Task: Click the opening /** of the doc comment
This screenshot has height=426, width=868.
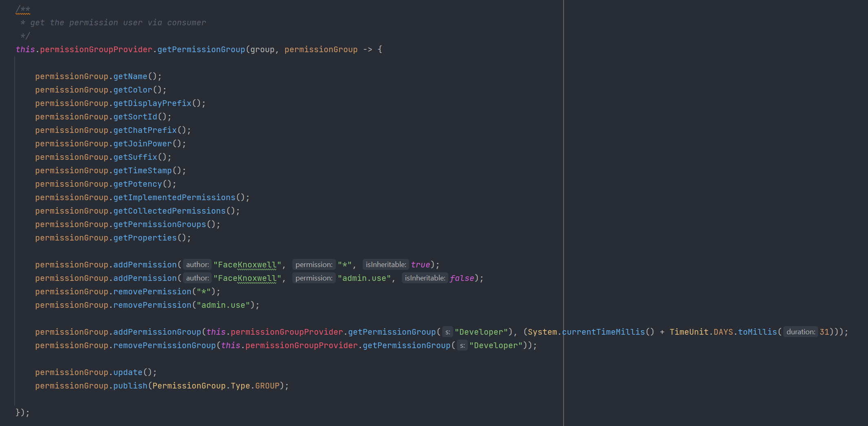Action: (23, 9)
